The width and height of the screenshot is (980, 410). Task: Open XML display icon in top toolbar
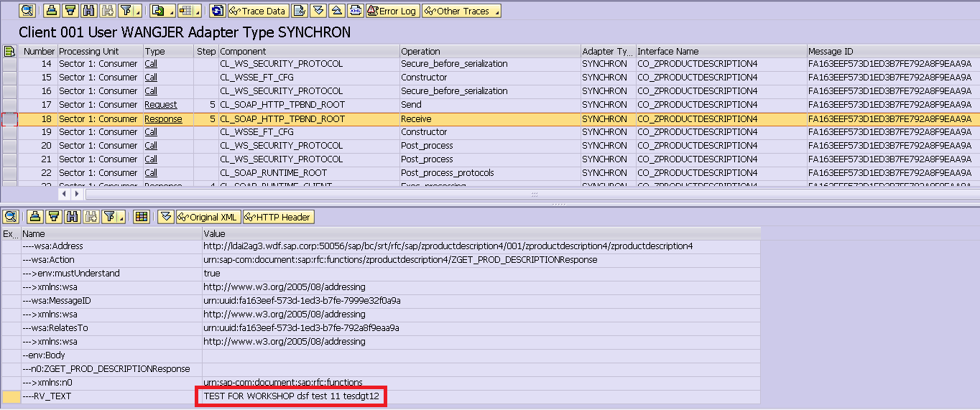tap(356, 11)
